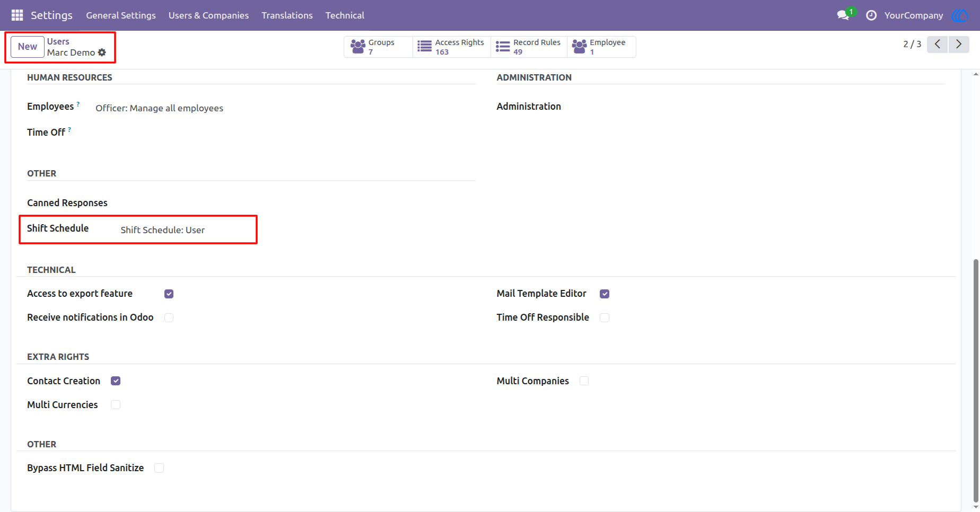Uncheck Contact Creation
This screenshot has width=980, height=512.
(116, 381)
